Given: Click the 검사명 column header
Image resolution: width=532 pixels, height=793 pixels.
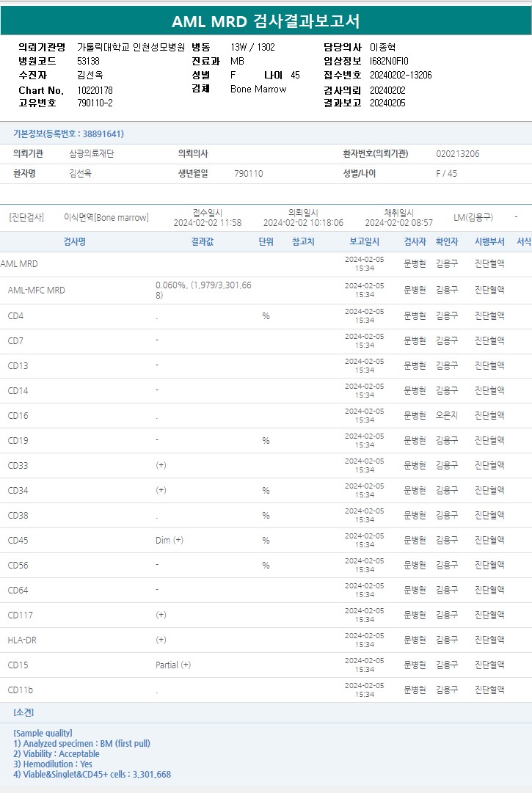Looking at the screenshot, I should coord(74,241).
